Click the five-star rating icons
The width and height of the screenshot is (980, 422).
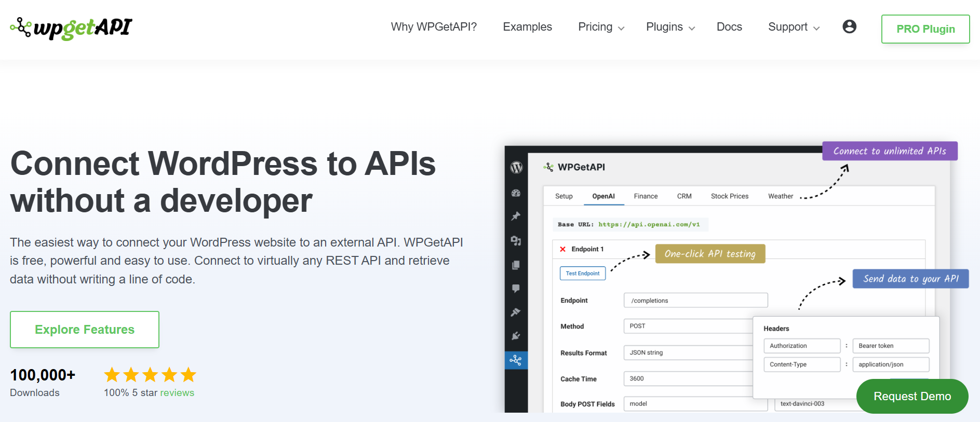[x=150, y=375]
